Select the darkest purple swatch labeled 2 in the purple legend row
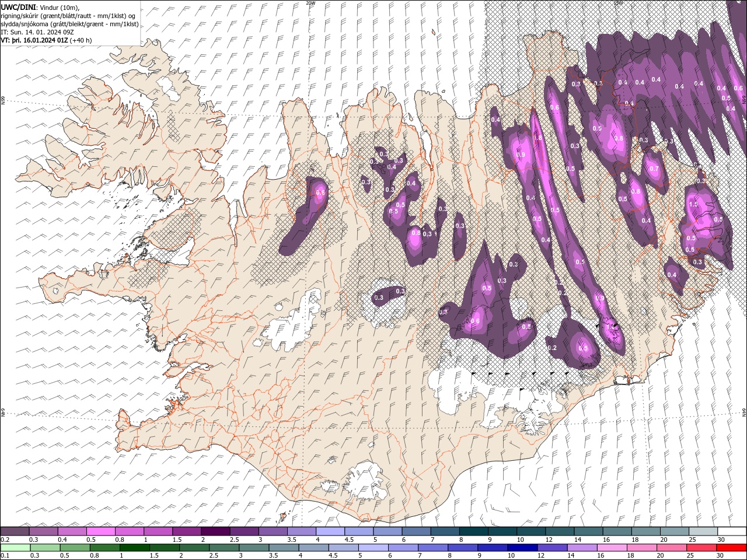747x560 pixels. pyautogui.click(x=215, y=531)
